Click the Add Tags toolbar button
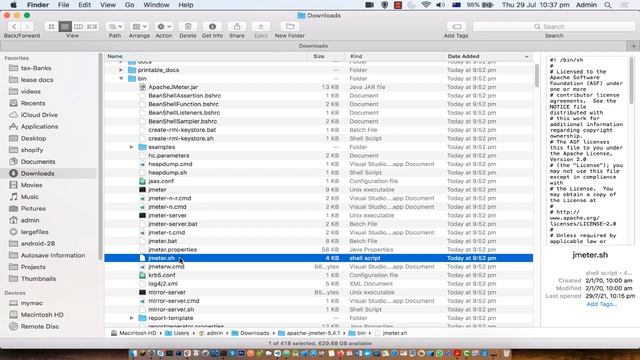The width and height of the screenshot is (640, 360). pyautogui.click(x=456, y=27)
